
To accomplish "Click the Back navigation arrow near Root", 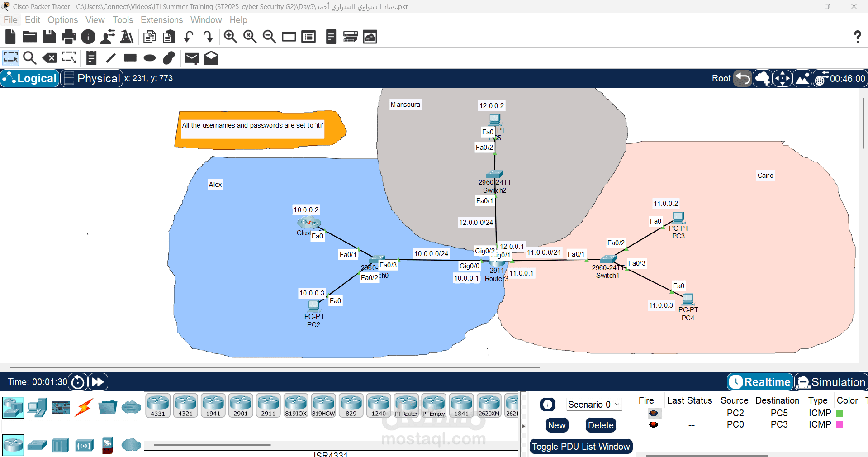I will click(x=743, y=78).
